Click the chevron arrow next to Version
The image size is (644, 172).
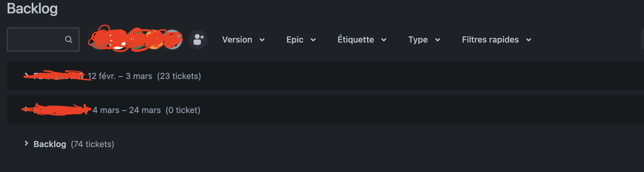pos(262,40)
